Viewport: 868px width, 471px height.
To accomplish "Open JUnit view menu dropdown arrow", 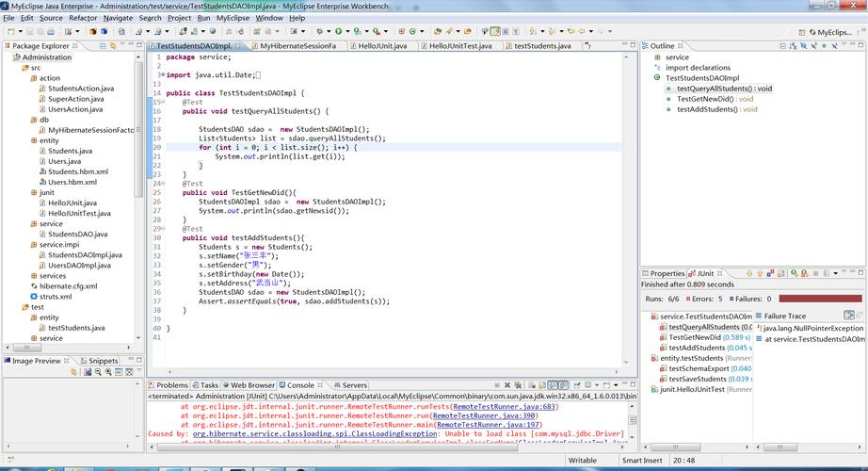I will coord(844,271).
